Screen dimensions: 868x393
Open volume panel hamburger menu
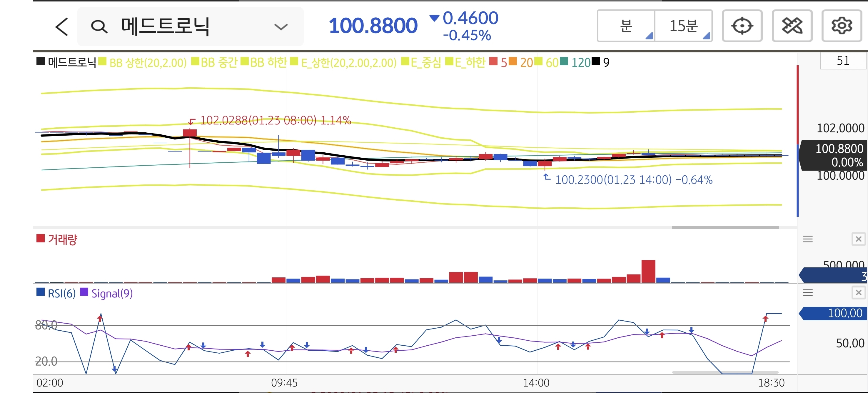point(808,239)
